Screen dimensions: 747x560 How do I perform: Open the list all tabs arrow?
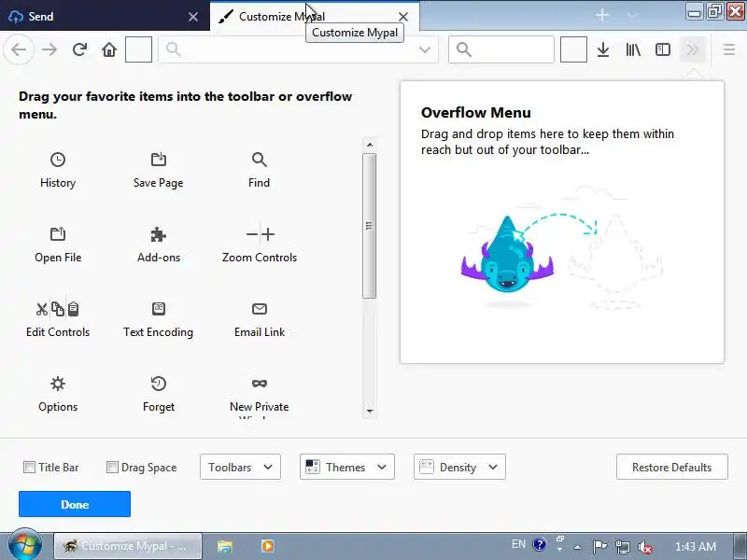pos(632,15)
